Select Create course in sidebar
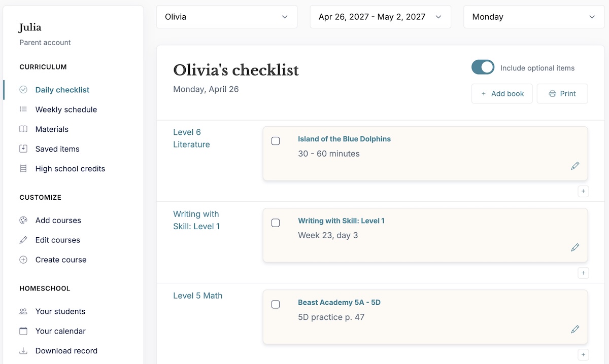The height and width of the screenshot is (364, 609). [61, 260]
